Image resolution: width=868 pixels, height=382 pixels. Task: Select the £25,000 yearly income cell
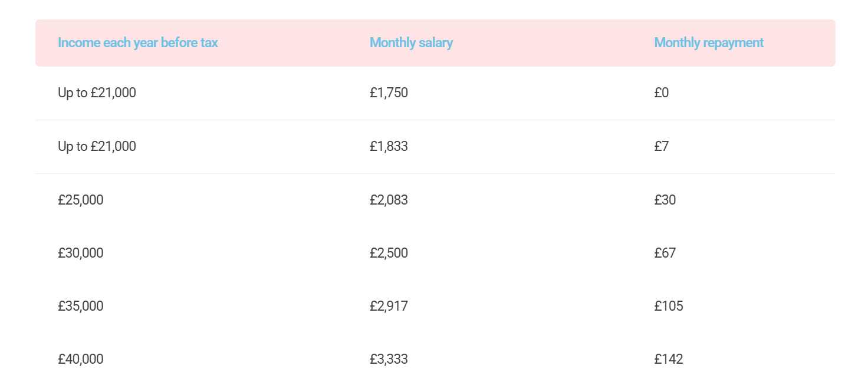[80, 200]
